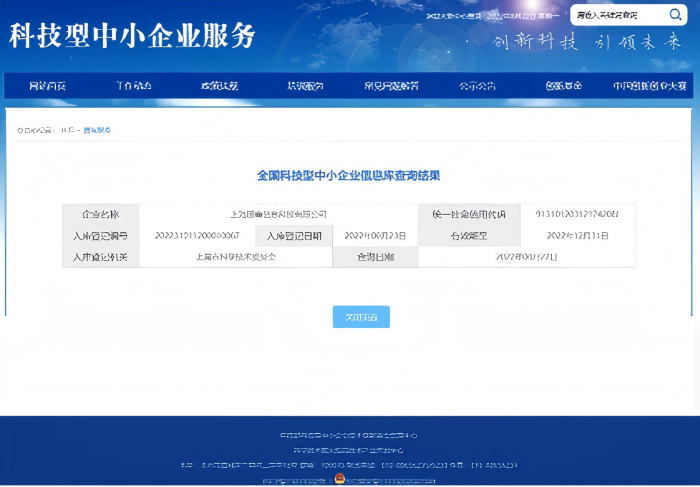Go to the 政策法规 navigation tab
Screen dimensions: 700x487
tap(219, 86)
